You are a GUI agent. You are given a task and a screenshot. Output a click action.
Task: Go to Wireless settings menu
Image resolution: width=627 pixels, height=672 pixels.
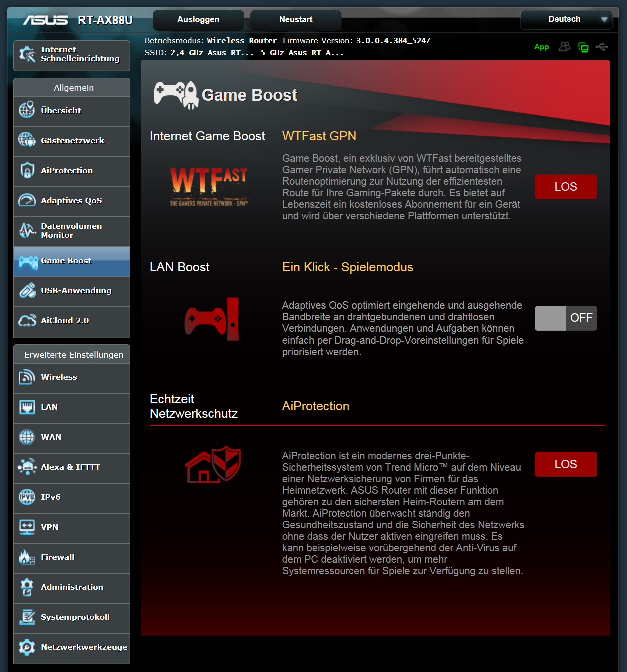pyautogui.click(x=72, y=378)
